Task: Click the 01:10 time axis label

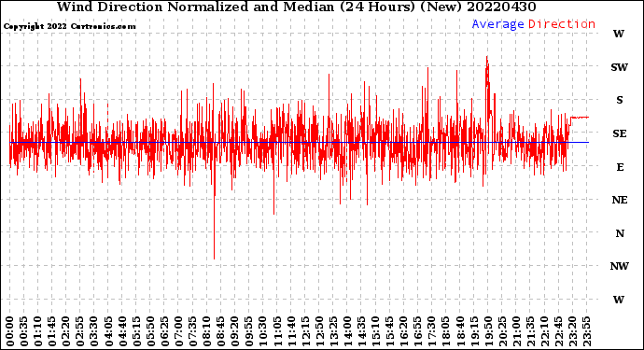Action: click(x=37, y=331)
